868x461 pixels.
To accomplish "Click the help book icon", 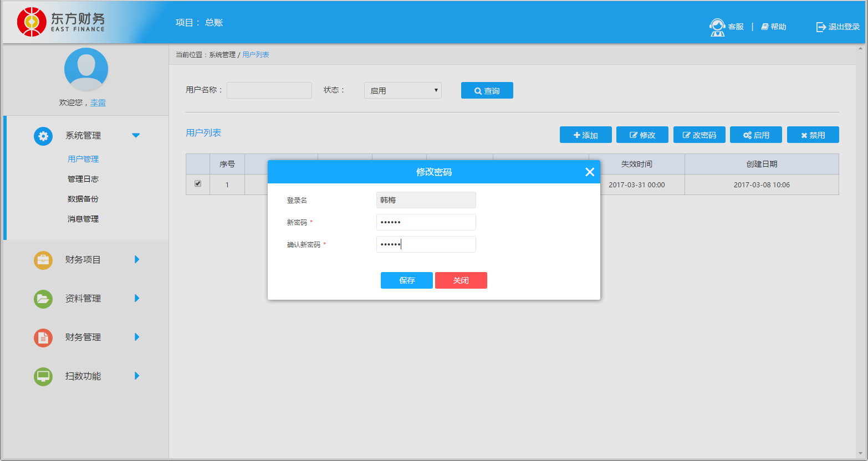I will click(765, 27).
